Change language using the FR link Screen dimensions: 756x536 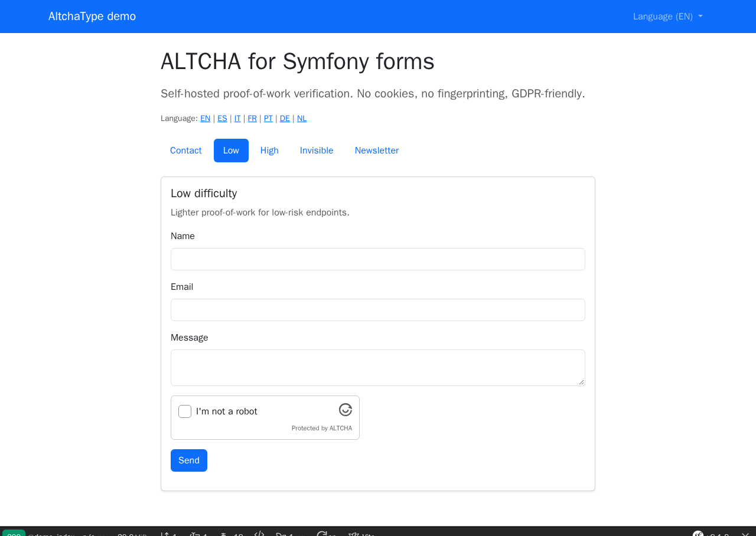click(252, 119)
